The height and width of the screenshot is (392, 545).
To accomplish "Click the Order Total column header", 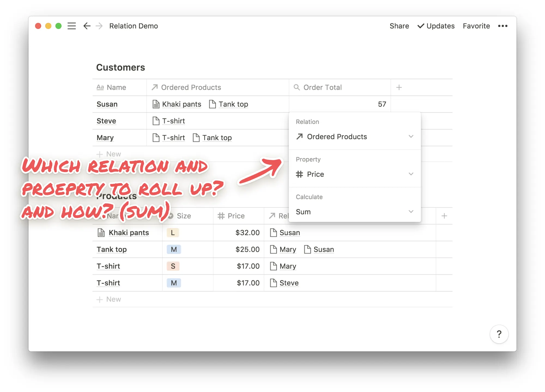I will [x=322, y=87].
